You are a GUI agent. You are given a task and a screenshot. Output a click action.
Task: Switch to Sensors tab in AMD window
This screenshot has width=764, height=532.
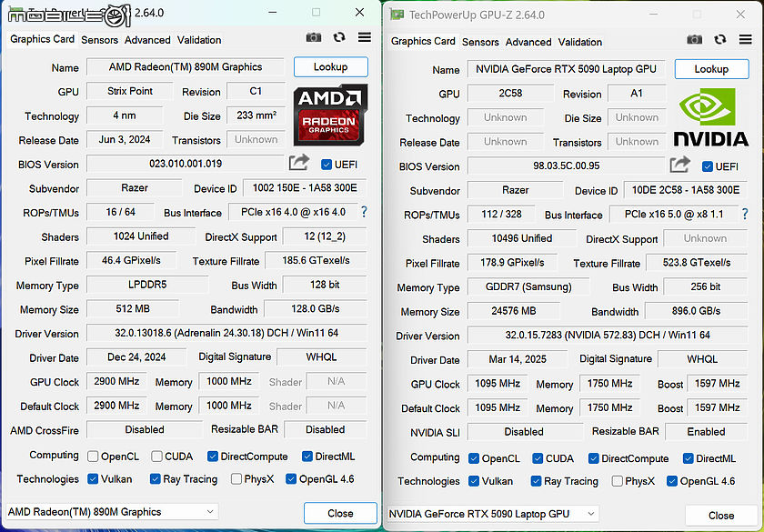pos(99,40)
